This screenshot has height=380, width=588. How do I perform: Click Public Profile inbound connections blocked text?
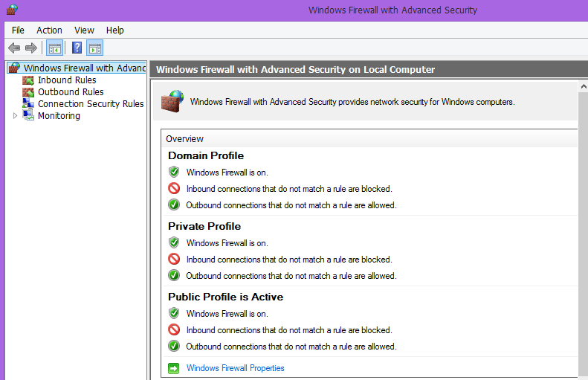(x=289, y=330)
